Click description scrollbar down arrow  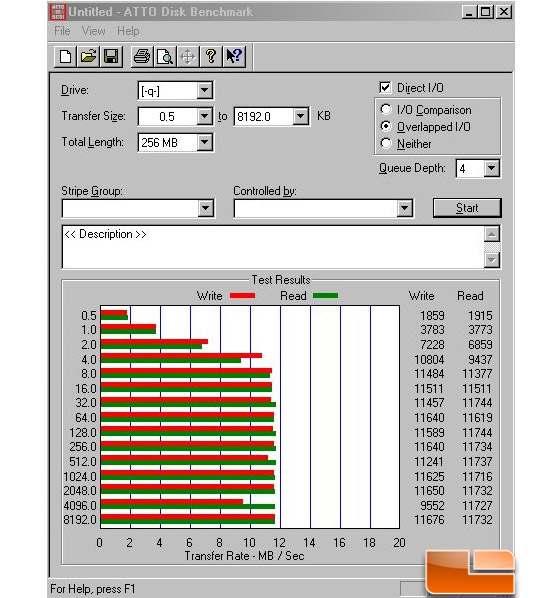pos(492,260)
